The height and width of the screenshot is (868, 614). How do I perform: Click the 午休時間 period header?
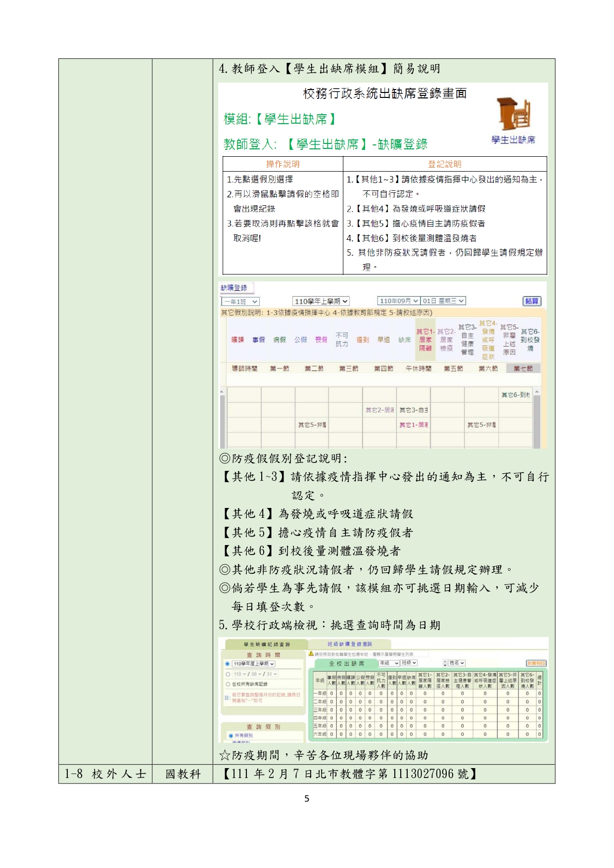[x=419, y=368]
